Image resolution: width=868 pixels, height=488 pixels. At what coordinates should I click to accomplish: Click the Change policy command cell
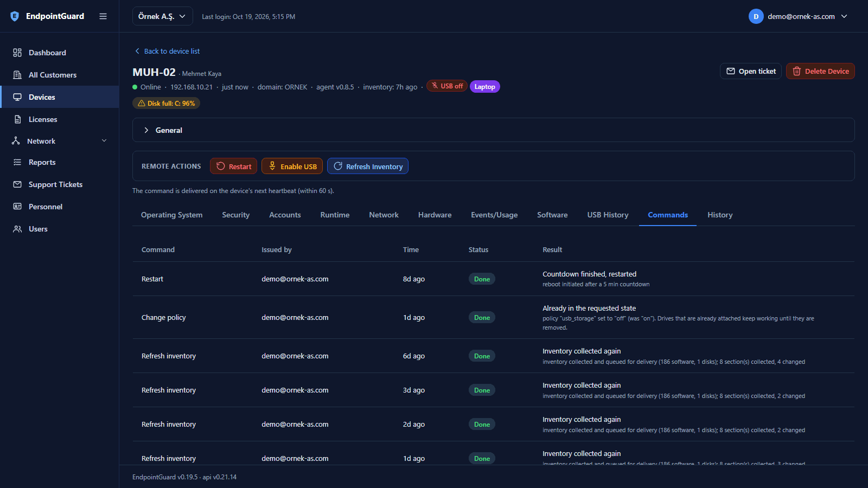click(x=164, y=318)
